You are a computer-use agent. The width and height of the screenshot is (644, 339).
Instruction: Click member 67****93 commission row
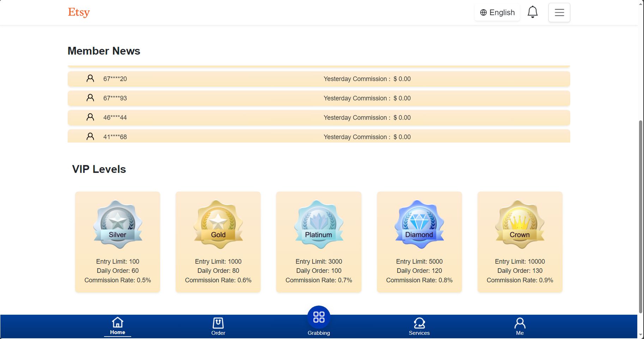click(x=319, y=98)
